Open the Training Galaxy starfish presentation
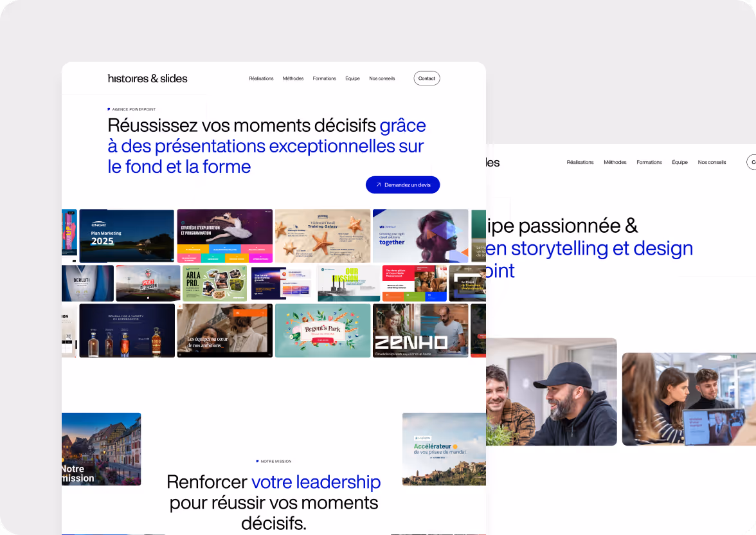Viewport: 756px width, 535px height. pos(322,236)
